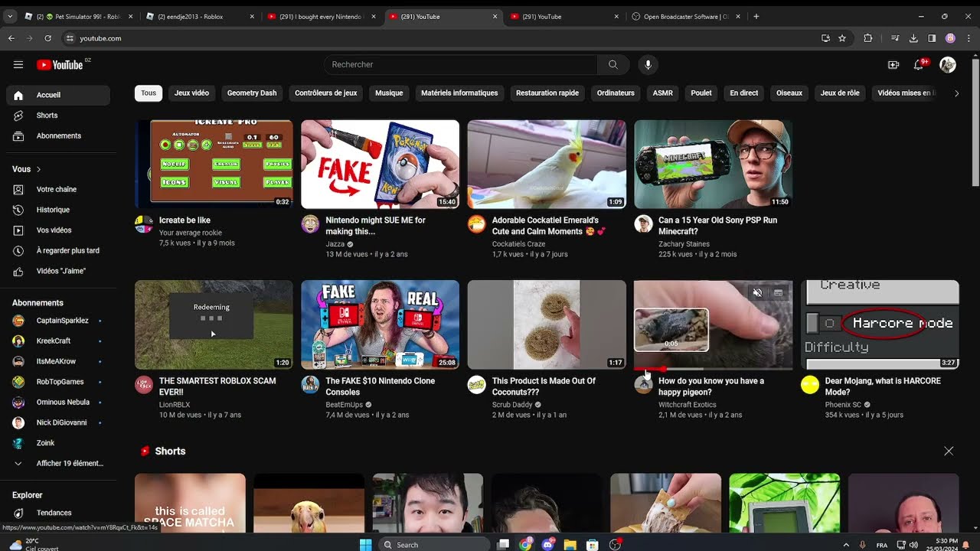Select the Restauration rapide chip
Screen dimensions: 980x551
coord(547,93)
